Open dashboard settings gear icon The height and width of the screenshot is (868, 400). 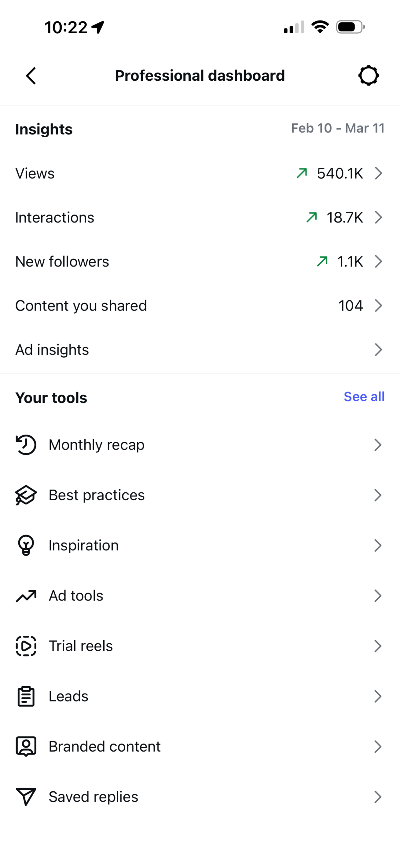[x=368, y=75]
